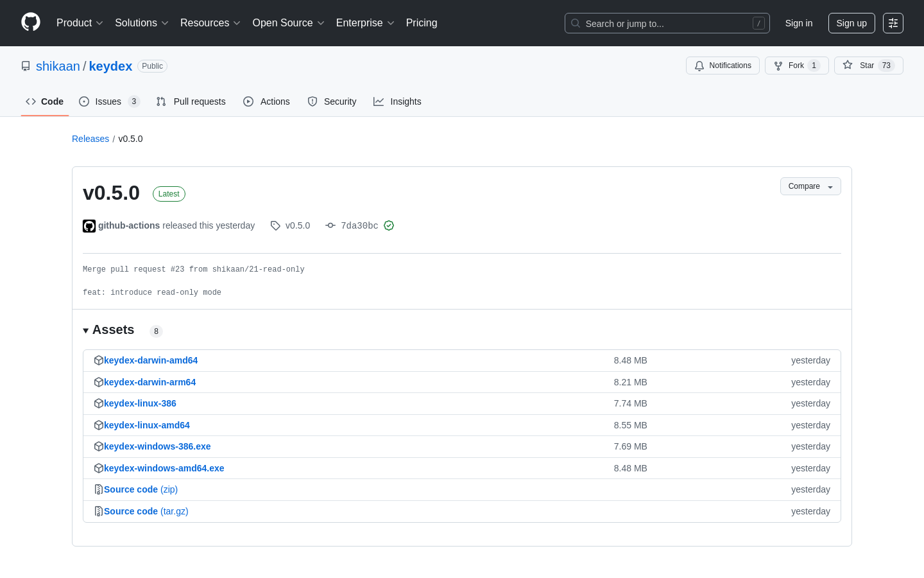This screenshot has width=924, height=578.
Task: Click the github-actions avatar icon
Action: pyautogui.click(x=89, y=226)
